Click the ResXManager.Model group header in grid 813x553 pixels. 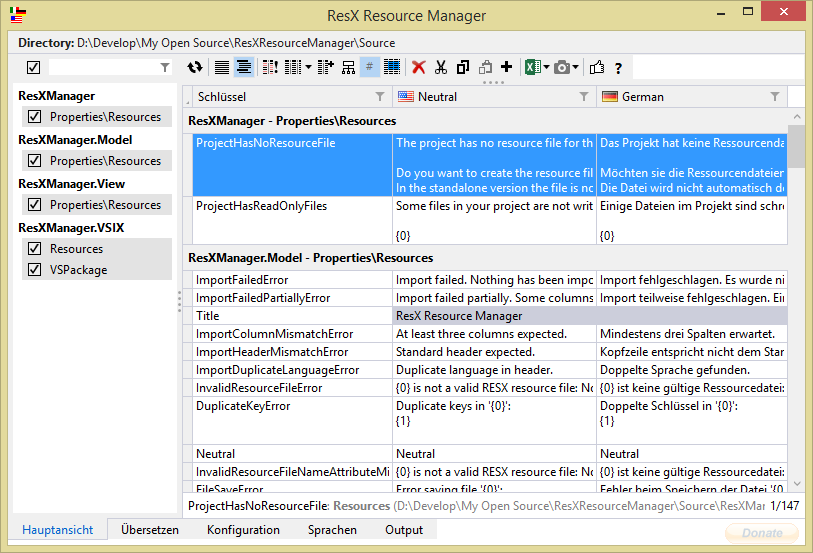pyautogui.click(x=311, y=258)
